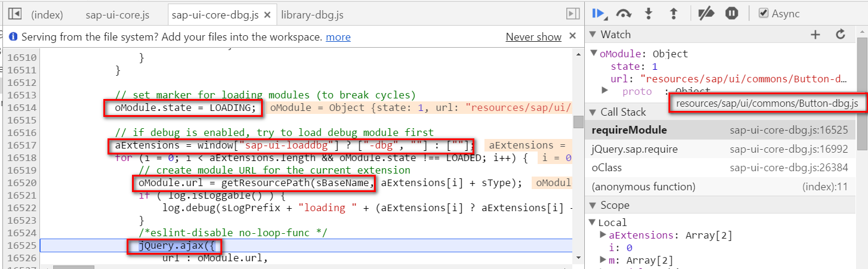This screenshot has width=868, height=269.
Task: Set breakpoint on line 16520 gutter
Action: tap(22, 183)
